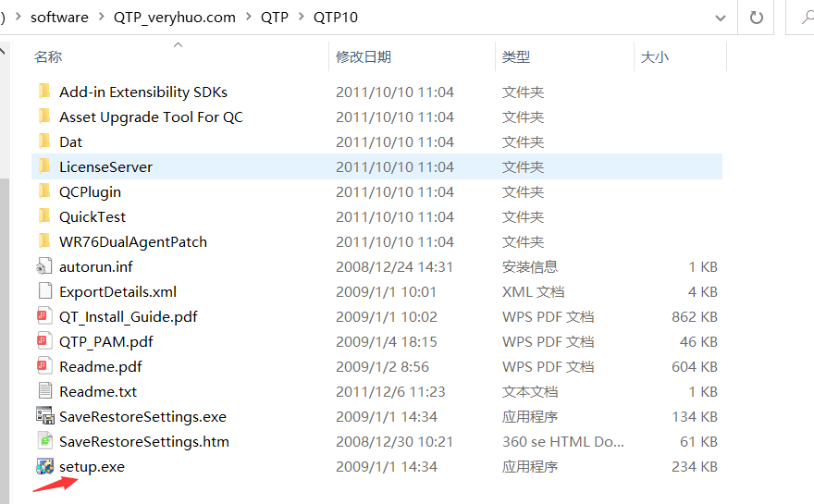Click the autorun.inf file icon
Screen dimensions: 814x504
tap(44, 266)
